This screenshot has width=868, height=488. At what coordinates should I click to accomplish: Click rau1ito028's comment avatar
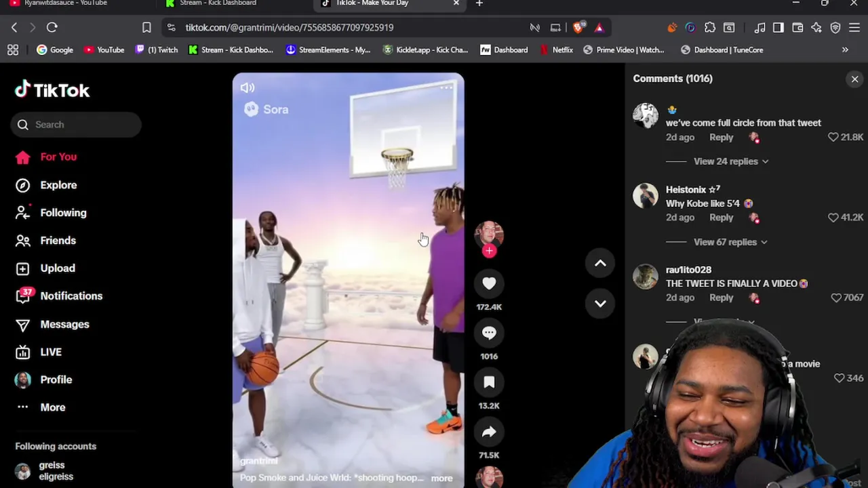(x=646, y=276)
